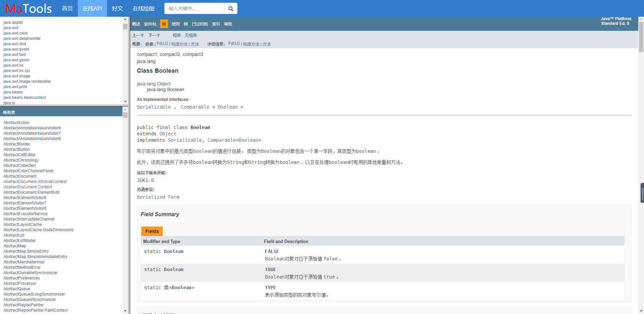Click the 所有类 all classes header
Screen dimensions: 644x314
click(9, 113)
